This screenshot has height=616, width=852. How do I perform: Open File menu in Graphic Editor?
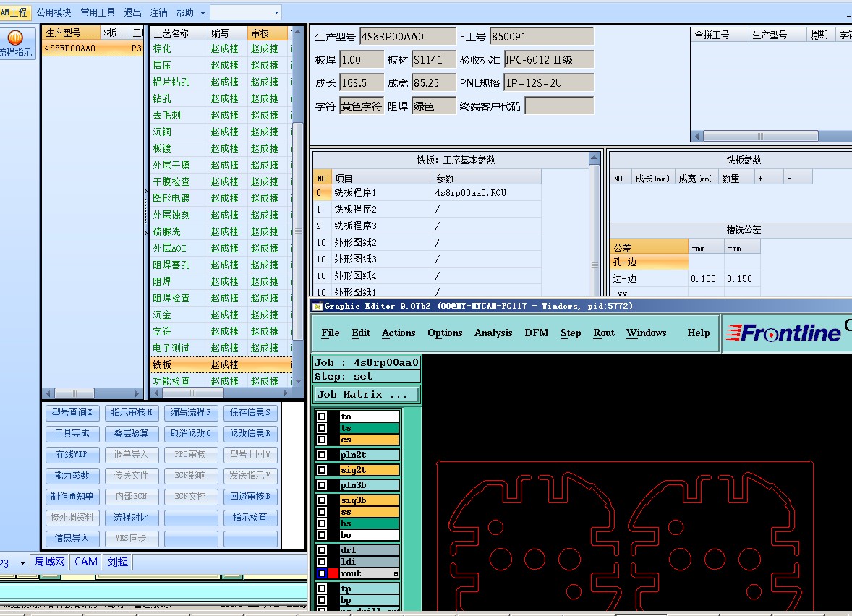click(x=331, y=333)
